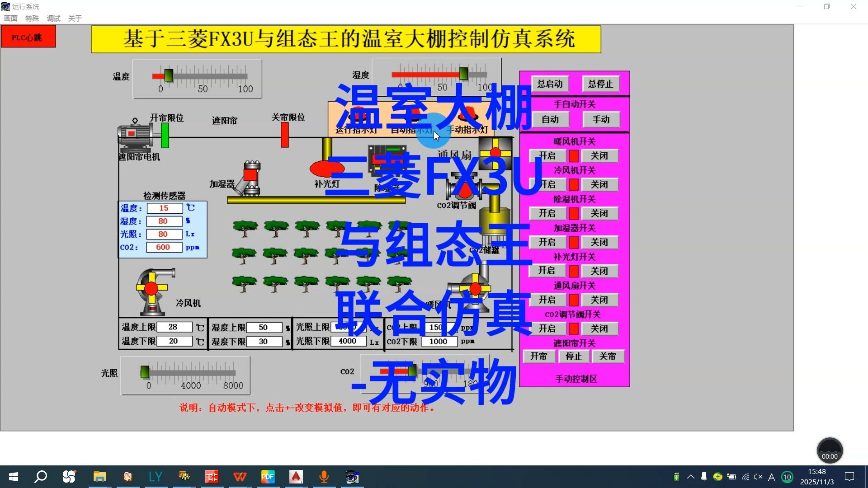Turn on 冷风机 with 开启
Image resolution: width=868 pixels, height=488 pixels.
pos(547,184)
